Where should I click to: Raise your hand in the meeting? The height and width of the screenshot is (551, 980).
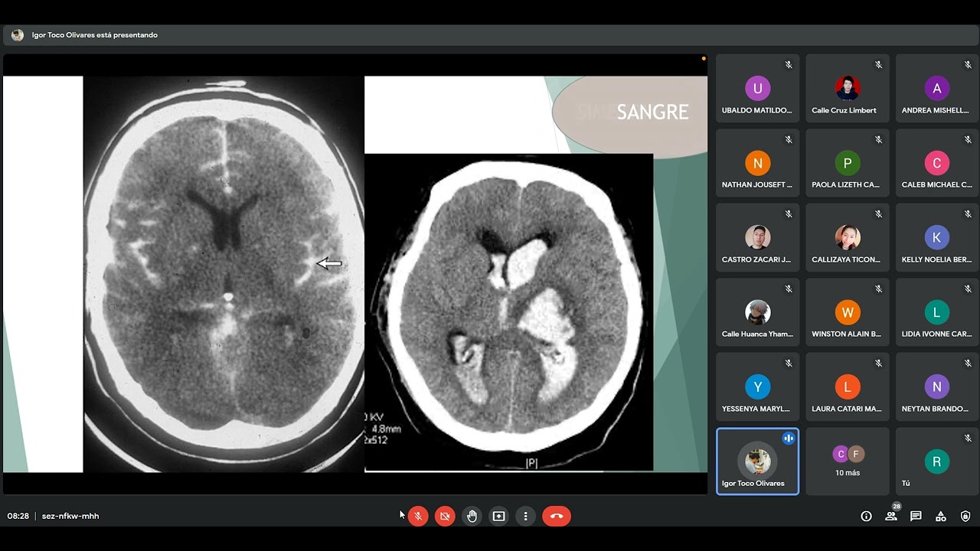pos(472,516)
